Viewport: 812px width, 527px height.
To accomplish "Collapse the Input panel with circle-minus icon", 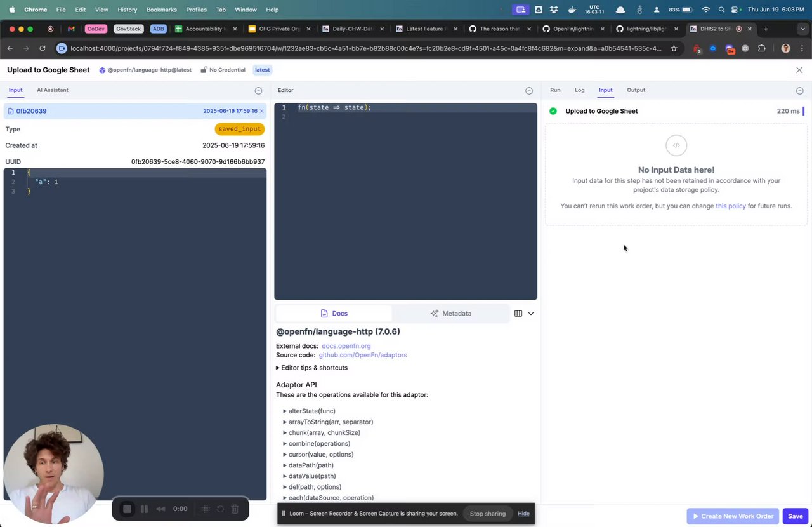I will pyautogui.click(x=258, y=91).
